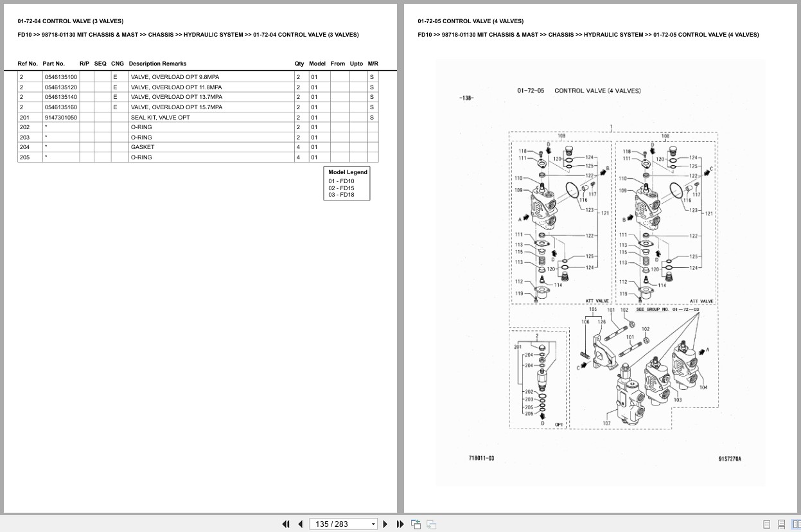Click the Upto column header
This screenshot has width=801, height=532.
click(356, 64)
